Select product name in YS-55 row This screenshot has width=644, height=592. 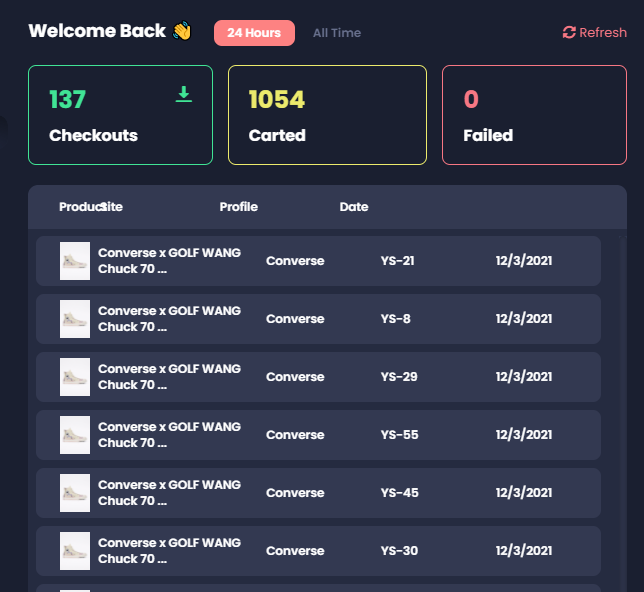point(169,435)
